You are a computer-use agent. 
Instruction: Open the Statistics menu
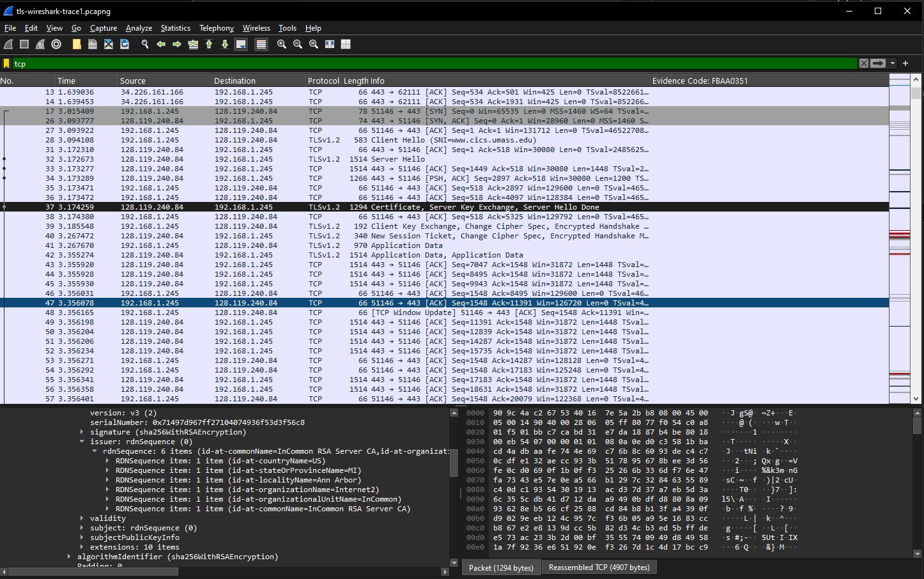coord(176,28)
